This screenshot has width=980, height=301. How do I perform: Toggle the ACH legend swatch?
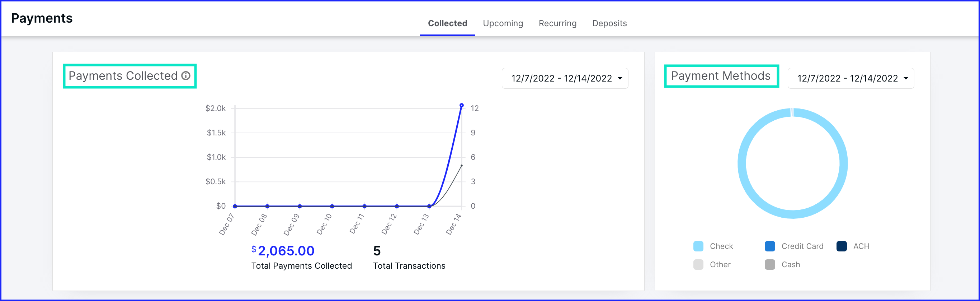[x=842, y=246]
